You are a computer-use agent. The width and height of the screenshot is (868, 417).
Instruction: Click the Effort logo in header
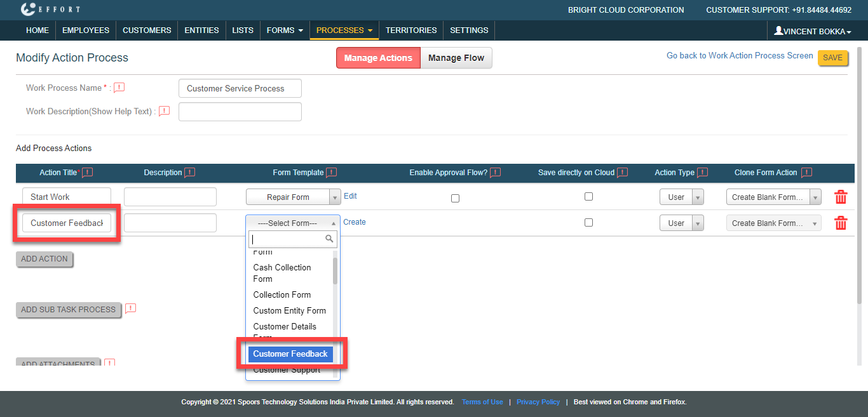[51, 10]
